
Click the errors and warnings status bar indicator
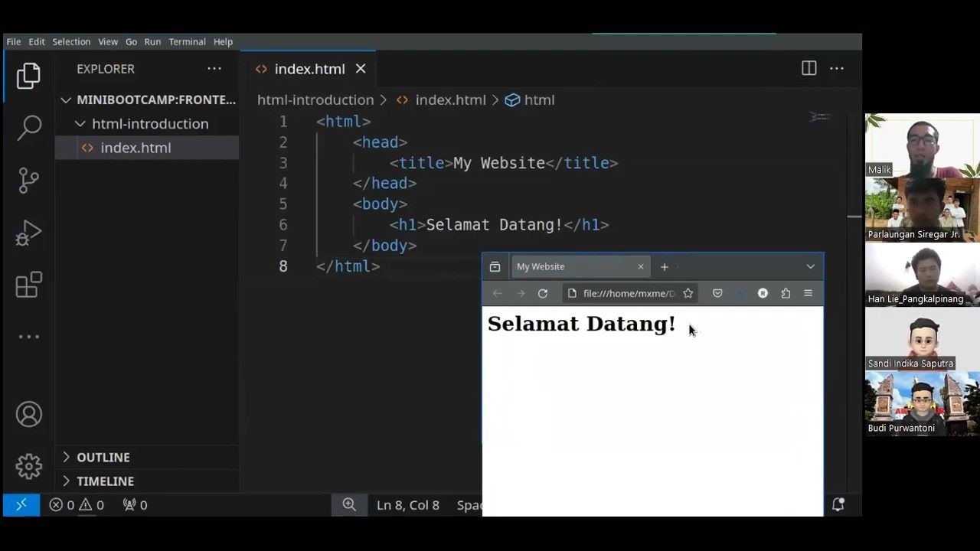[x=77, y=505]
